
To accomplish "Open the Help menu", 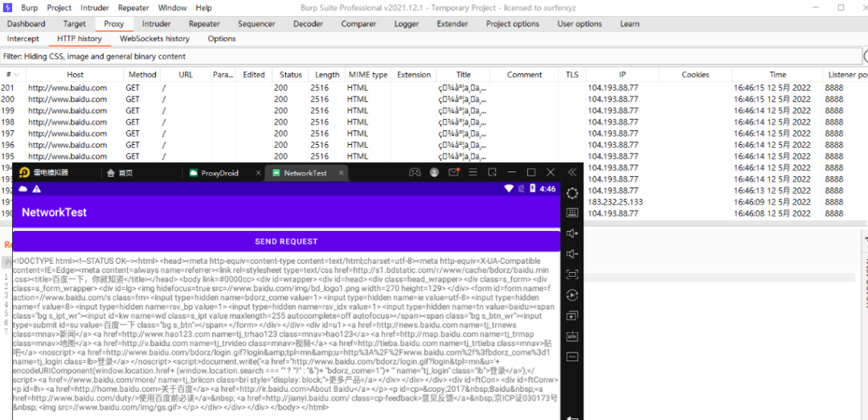I will click(203, 8).
